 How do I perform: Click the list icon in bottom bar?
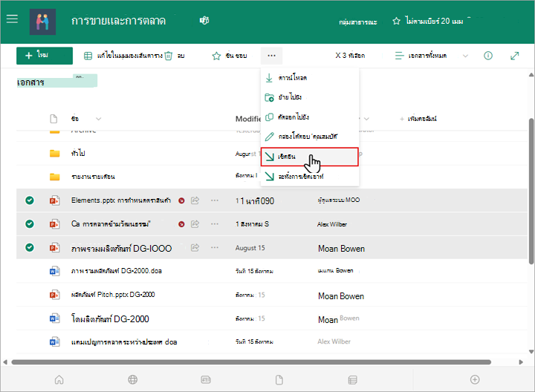point(352,379)
